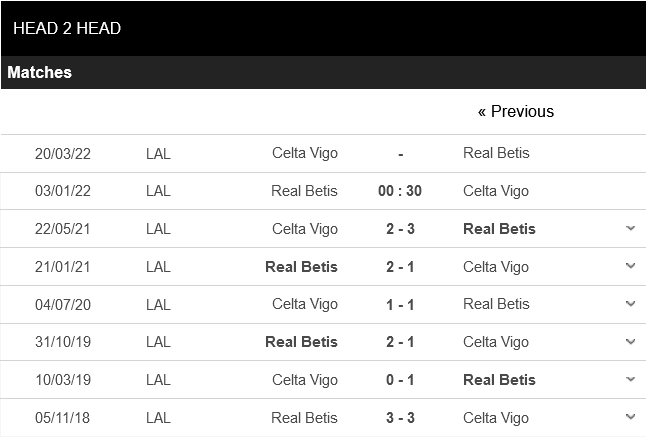Viewport: 646px width, 437px height.
Task: Go to « Previous matches
Action: click(x=516, y=112)
